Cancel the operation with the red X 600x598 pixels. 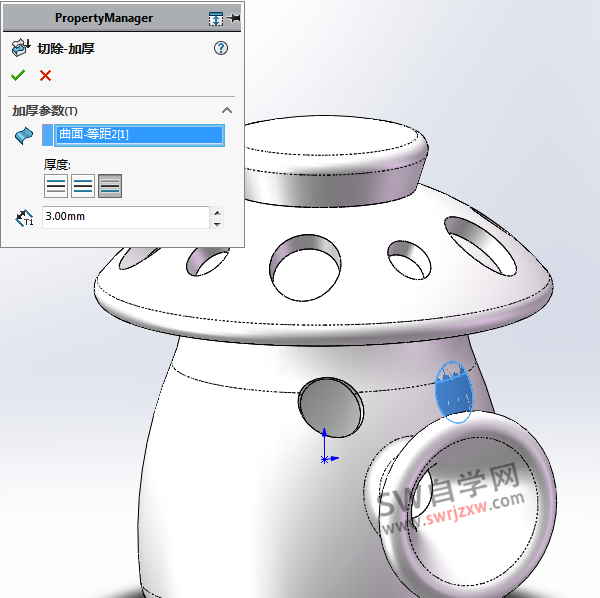[45, 76]
